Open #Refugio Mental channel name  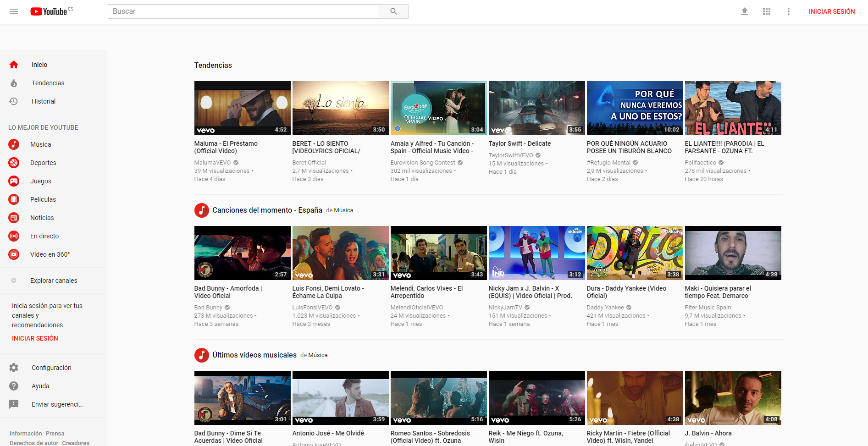608,163
